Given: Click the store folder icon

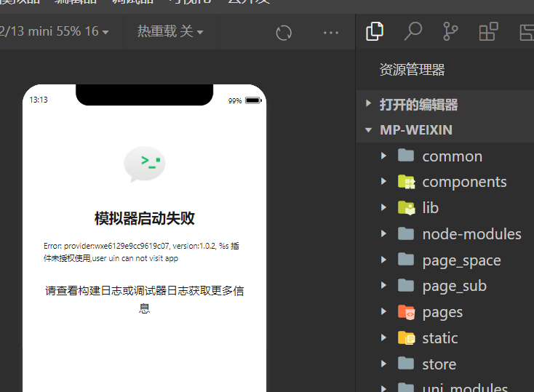Looking at the screenshot, I should [406, 364].
